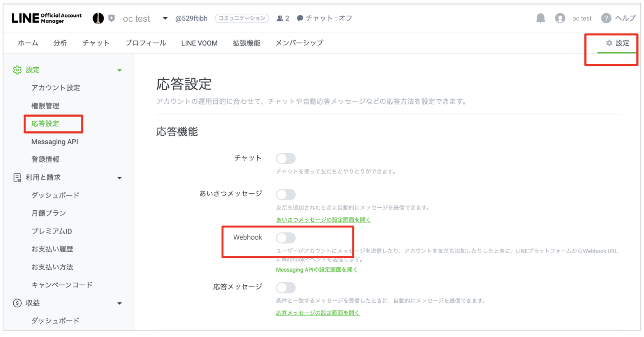The image size is (644, 337).
Task: Click the @529ftibh account ID
Action: pyautogui.click(x=191, y=18)
